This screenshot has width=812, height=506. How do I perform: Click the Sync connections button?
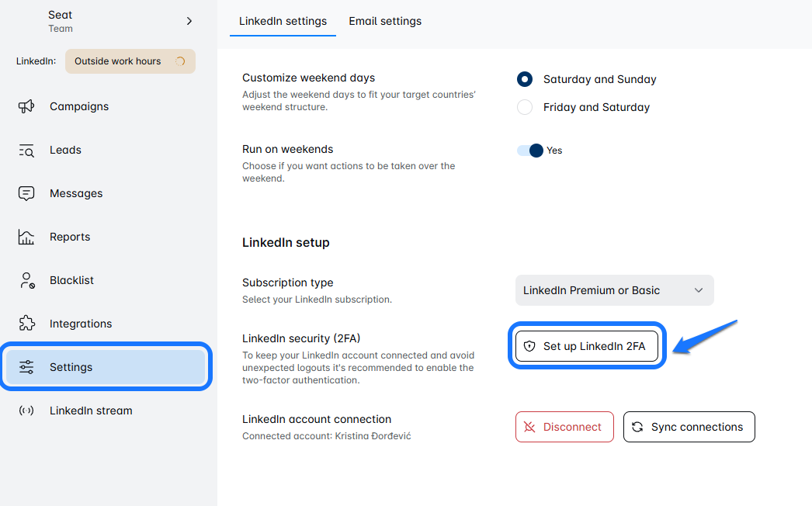(x=689, y=427)
